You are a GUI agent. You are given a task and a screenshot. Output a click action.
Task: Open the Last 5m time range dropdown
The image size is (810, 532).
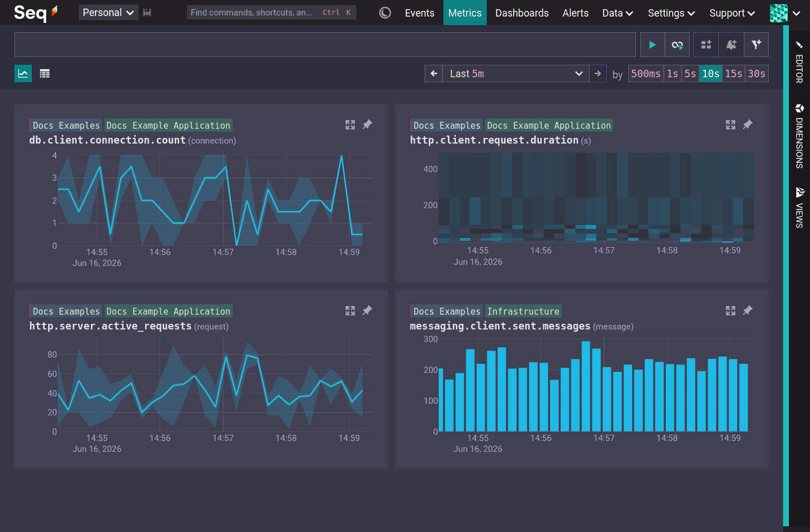click(515, 74)
